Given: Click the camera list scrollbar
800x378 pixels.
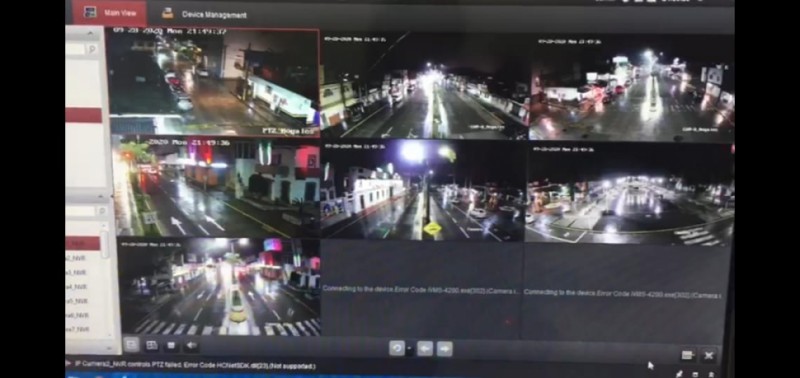Looking at the screenshot, I should pyautogui.click(x=104, y=245).
